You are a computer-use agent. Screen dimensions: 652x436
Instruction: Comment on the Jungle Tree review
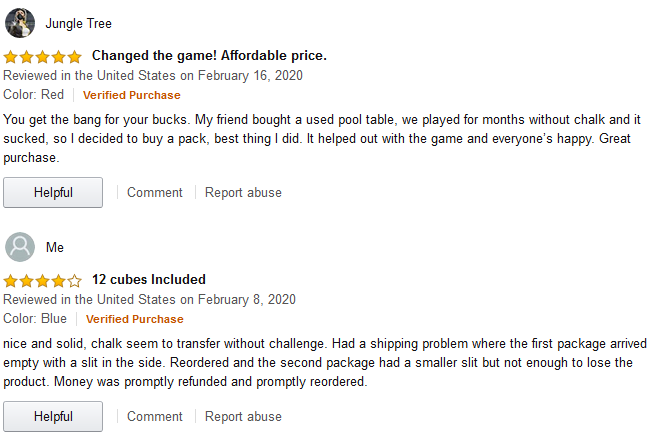[x=155, y=192]
